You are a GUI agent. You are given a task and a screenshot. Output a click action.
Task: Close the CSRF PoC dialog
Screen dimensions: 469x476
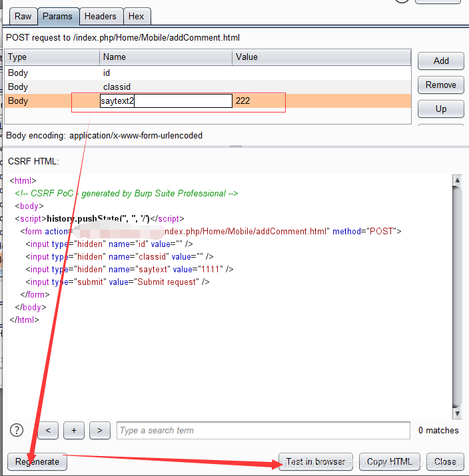tap(445, 462)
